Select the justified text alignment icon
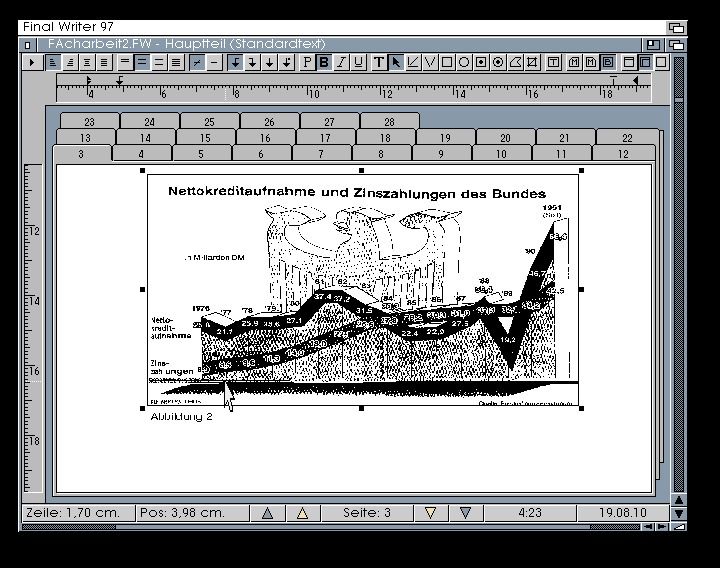 [x=104, y=62]
